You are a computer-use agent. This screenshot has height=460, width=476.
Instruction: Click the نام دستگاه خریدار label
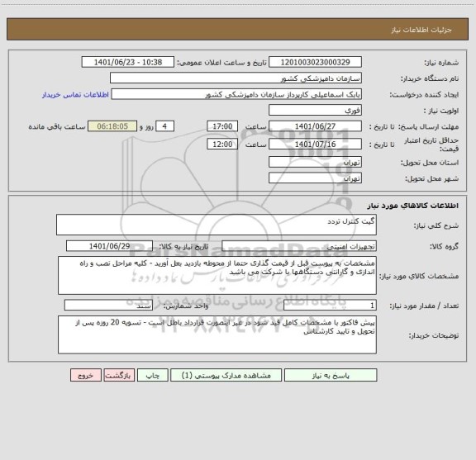[430, 78]
